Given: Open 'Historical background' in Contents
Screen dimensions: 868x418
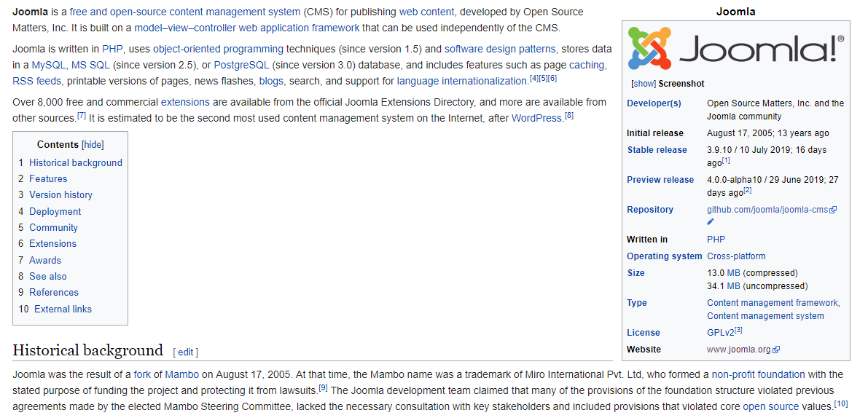Looking at the screenshot, I should pos(76,162).
